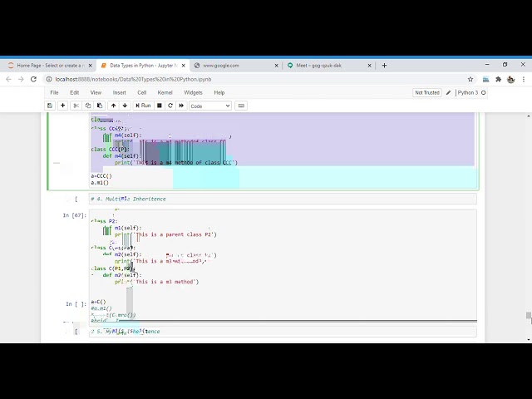Click the extension icon left of the puzzle piece
Viewport: 532px width, 399px height.
click(485, 80)
